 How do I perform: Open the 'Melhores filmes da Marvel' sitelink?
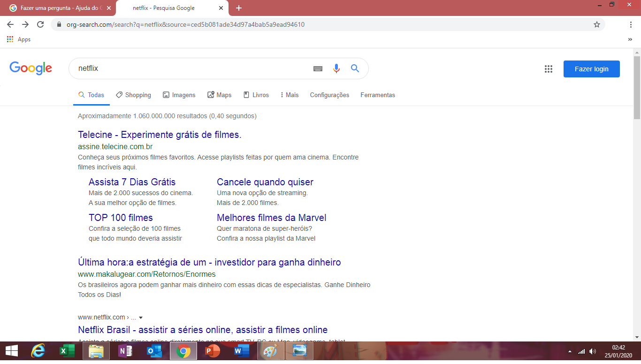(x=271, y=218)
